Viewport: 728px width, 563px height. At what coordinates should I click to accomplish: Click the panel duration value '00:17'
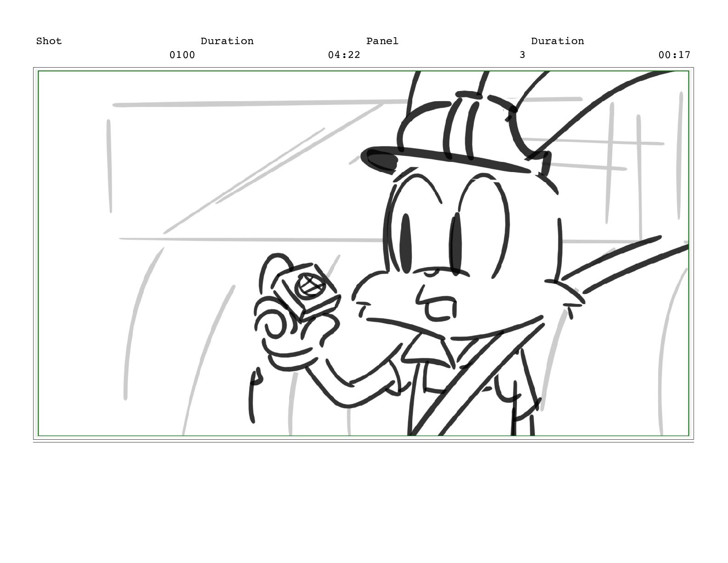[x=674, y=55]
